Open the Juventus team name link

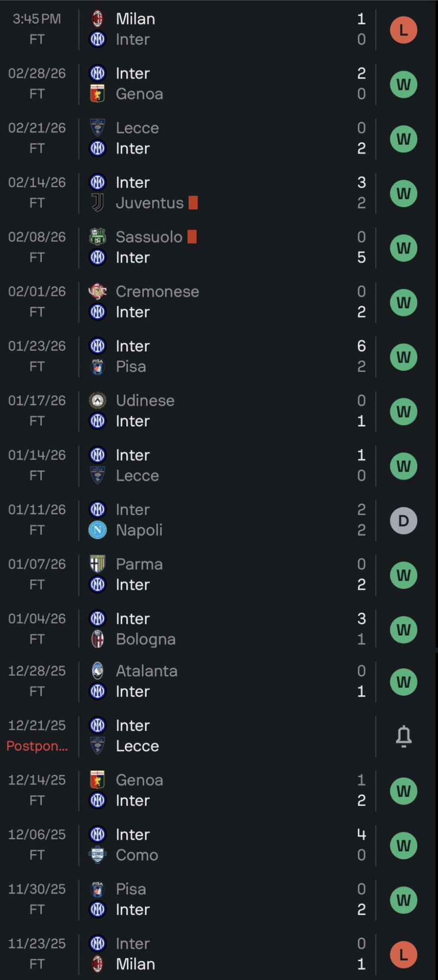150,203
